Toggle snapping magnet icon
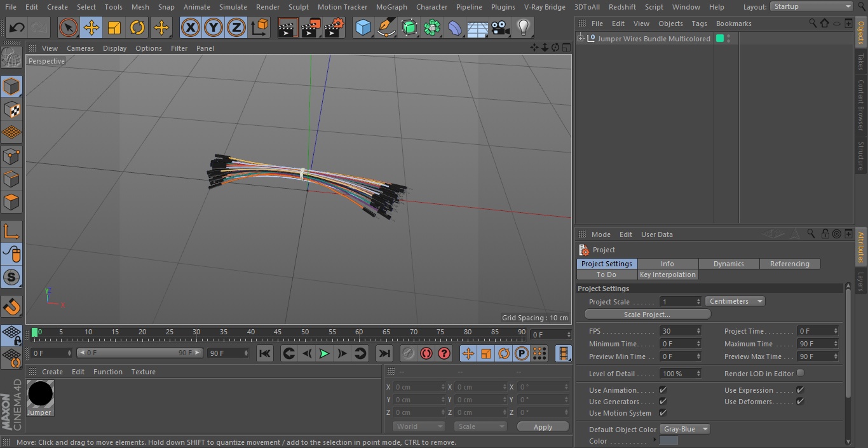 (11, 307)
